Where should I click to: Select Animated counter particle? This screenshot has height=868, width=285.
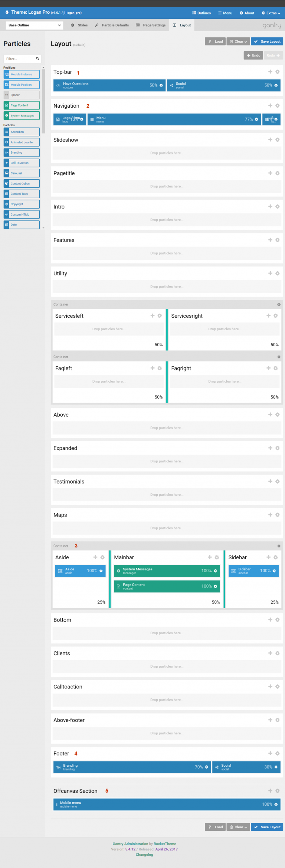click(22, 143)
